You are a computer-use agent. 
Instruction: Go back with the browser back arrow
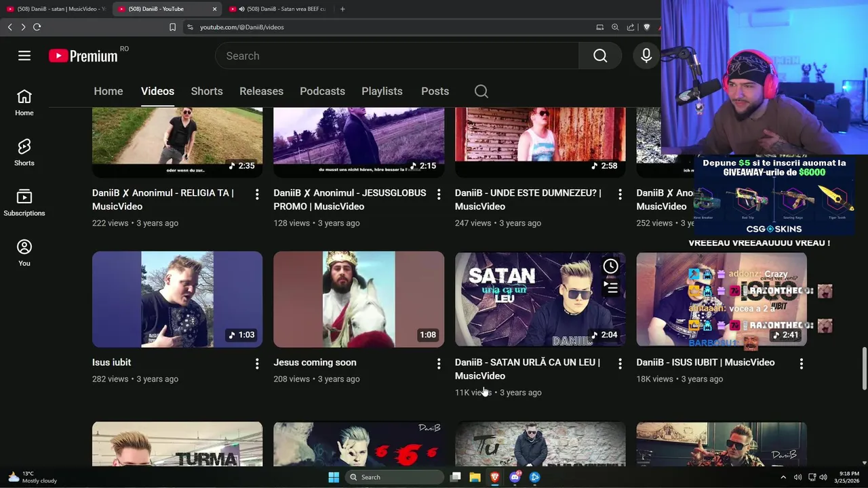9,27
